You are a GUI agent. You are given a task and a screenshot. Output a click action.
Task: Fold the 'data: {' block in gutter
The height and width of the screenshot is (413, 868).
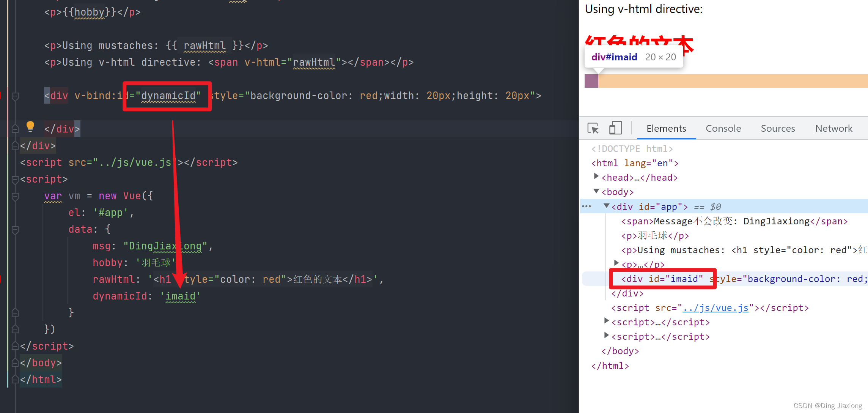(15, 230)
